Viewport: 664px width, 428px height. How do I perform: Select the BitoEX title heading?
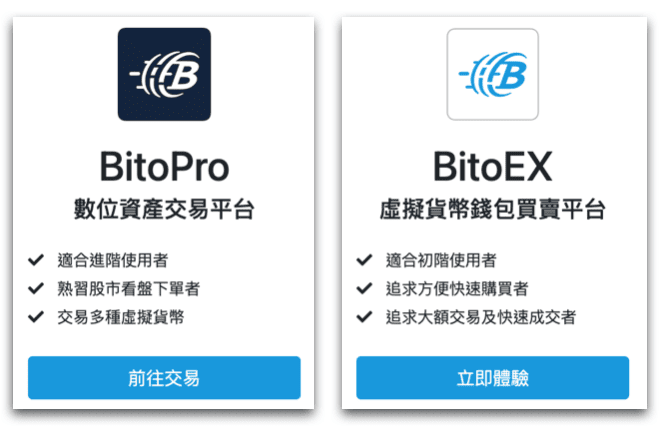pos(492,167)
